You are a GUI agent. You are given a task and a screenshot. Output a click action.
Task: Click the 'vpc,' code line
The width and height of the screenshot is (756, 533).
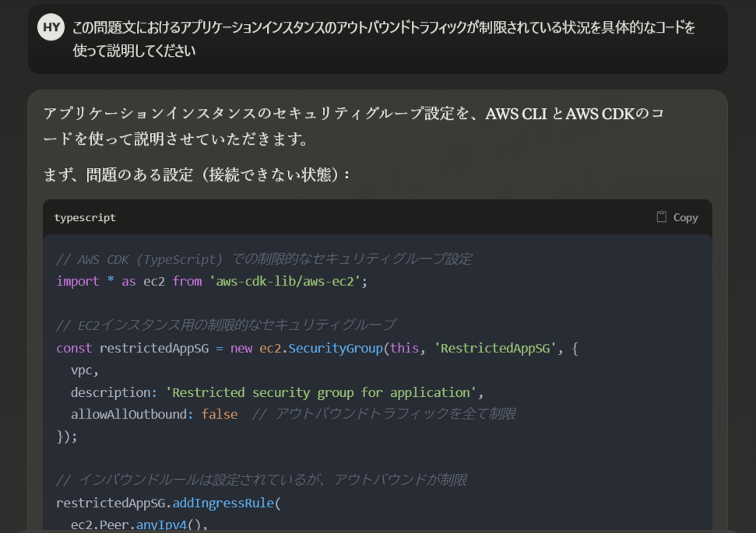tap(84, 370)
